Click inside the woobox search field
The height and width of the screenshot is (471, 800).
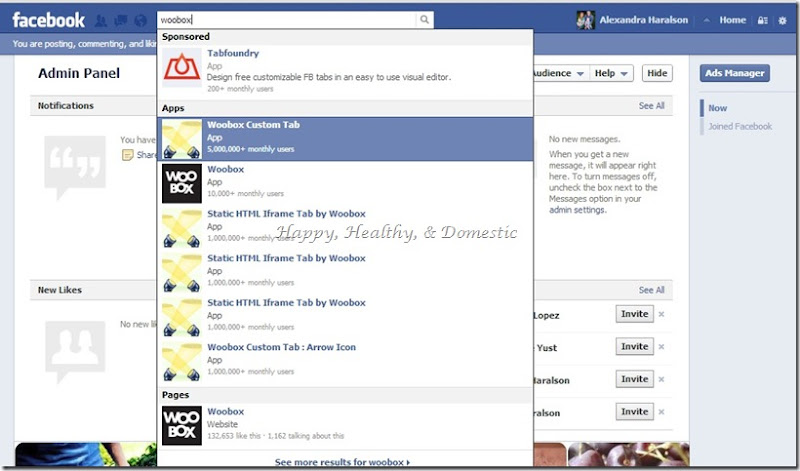287,20
